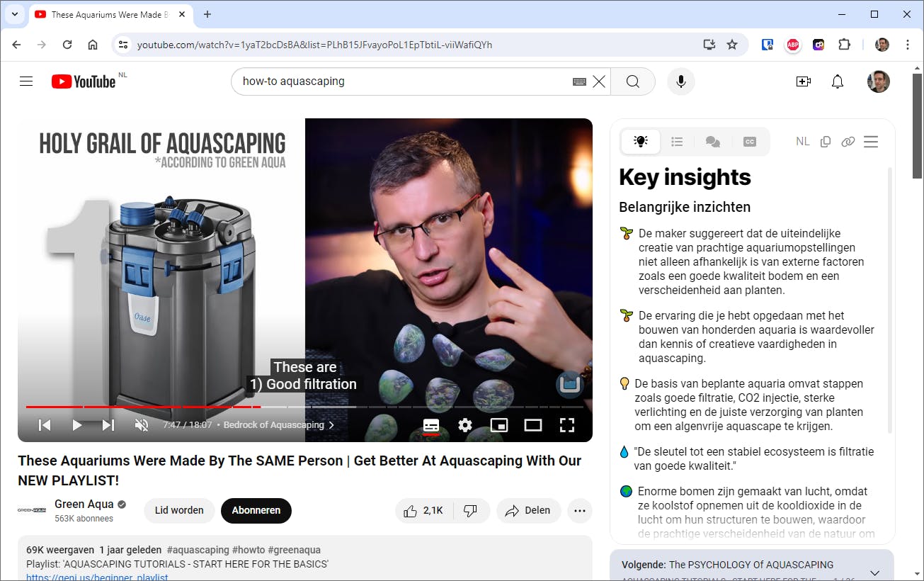
Task: Click the page scrollbar up arrow
Action: tap(918, 67)
